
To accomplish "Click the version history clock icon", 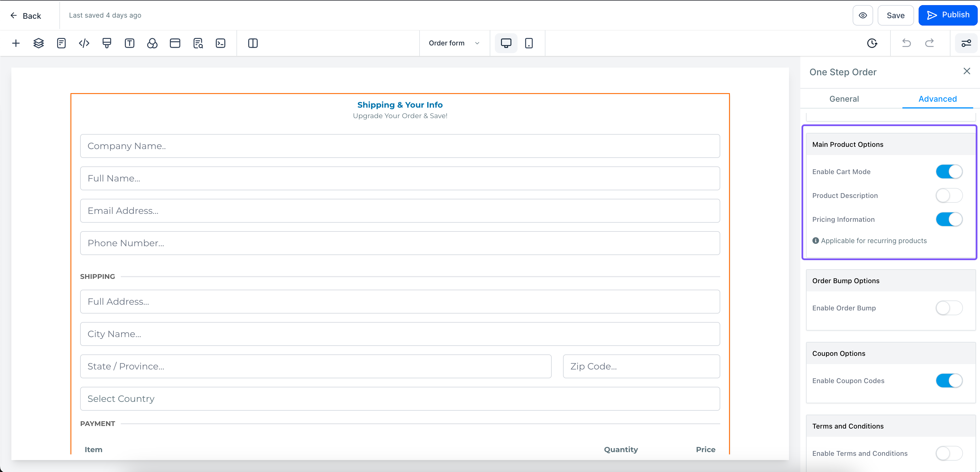I will click(872, 43).
